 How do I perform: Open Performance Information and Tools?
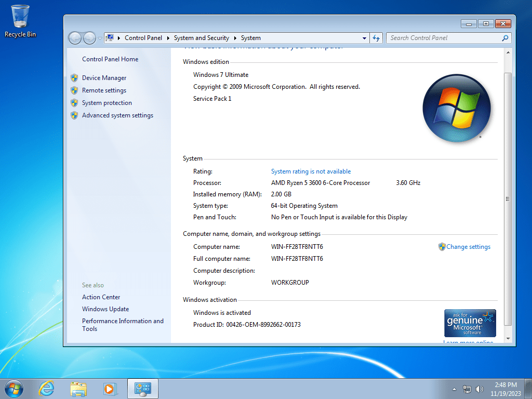123,325
